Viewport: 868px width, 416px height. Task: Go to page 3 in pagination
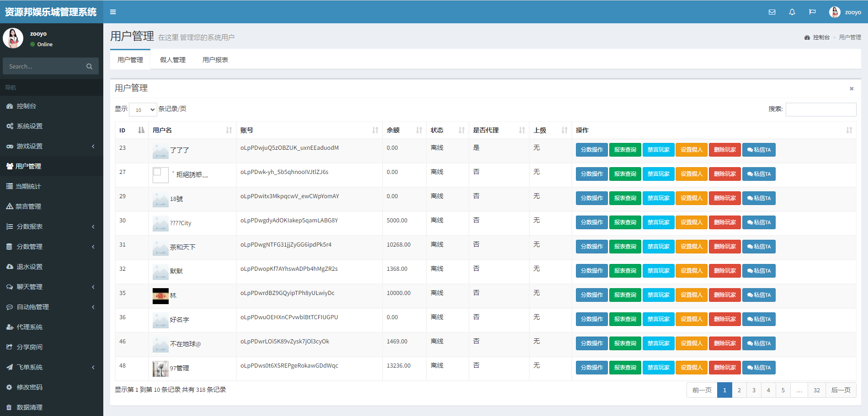point(754,390)
